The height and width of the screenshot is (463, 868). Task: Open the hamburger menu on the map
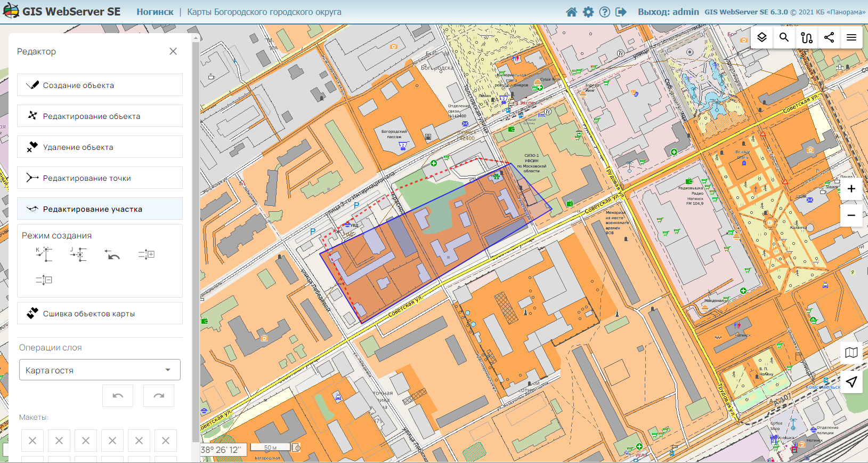point(851,37)
